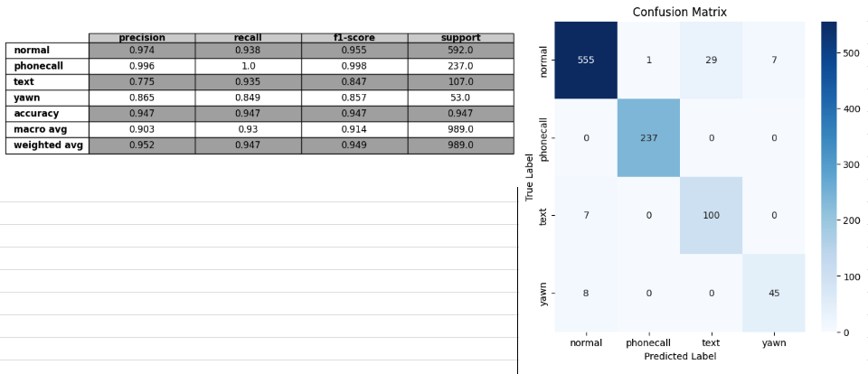Click the yawn precision value 0.865
The height and width of the screenshot is (374, 868).
(x=142, y=98)
